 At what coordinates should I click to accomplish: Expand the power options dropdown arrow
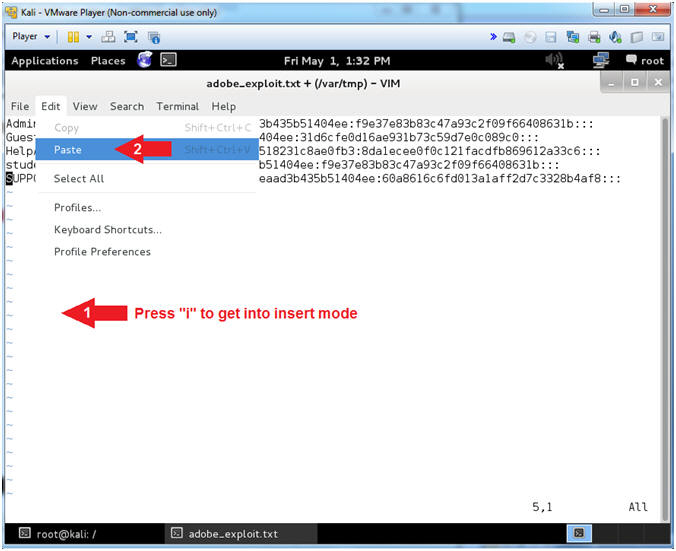tap(89, 37)
